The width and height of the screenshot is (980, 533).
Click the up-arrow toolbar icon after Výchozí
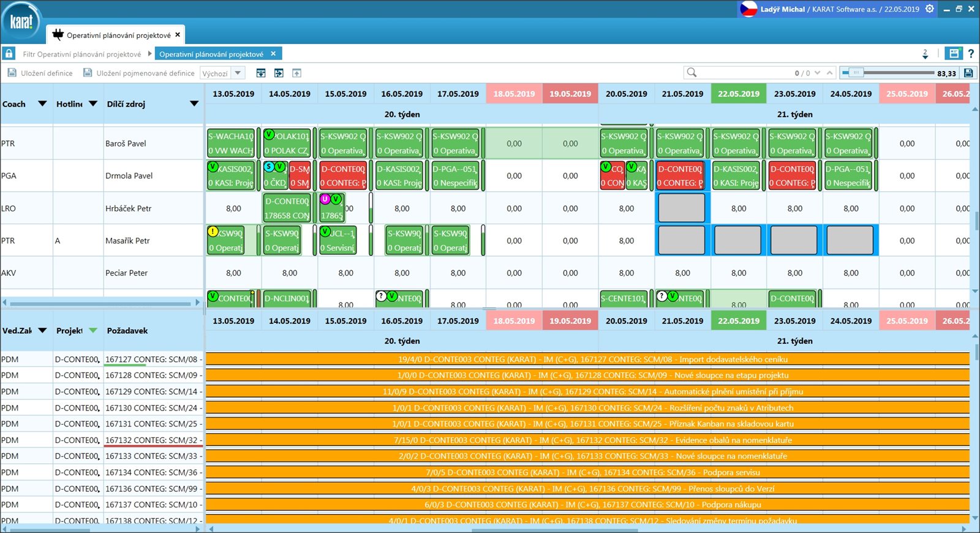pos(296,73)
